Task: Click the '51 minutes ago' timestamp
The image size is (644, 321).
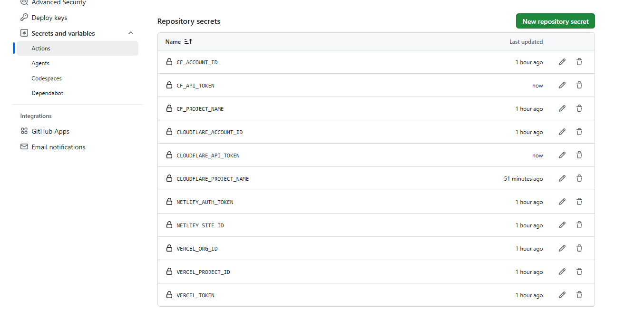Action: click(x=523, y=179)
